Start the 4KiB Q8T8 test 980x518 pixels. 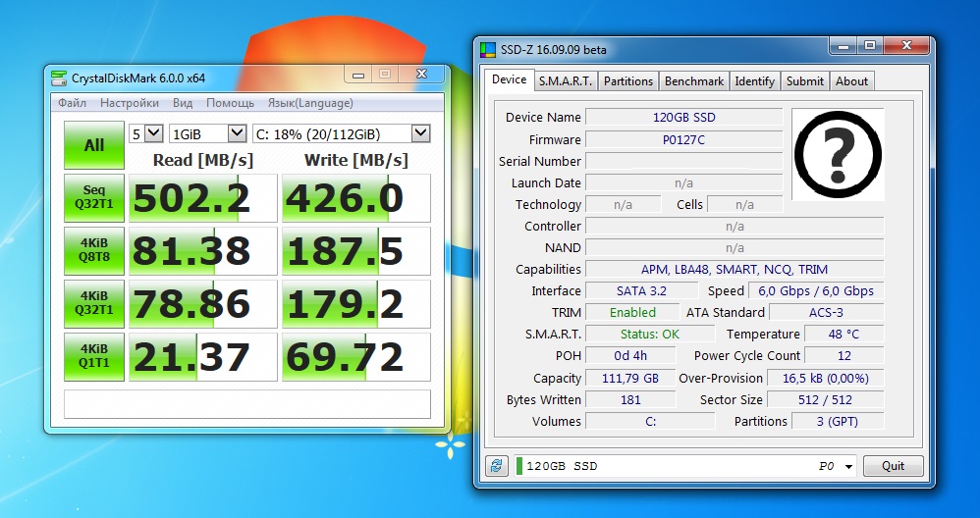[93, 251]
